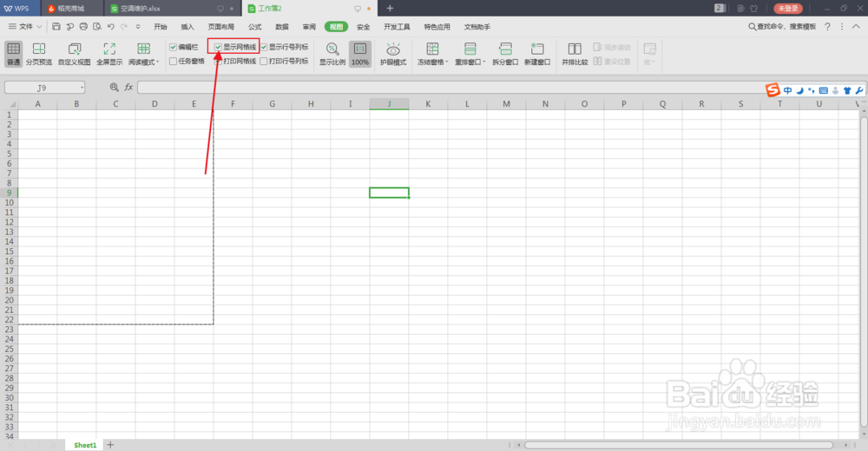This screenshot has height=451, width=868.
Task: Open the 公式 (Formulas) ribbon tab
Action: click(x=254, y=27)
